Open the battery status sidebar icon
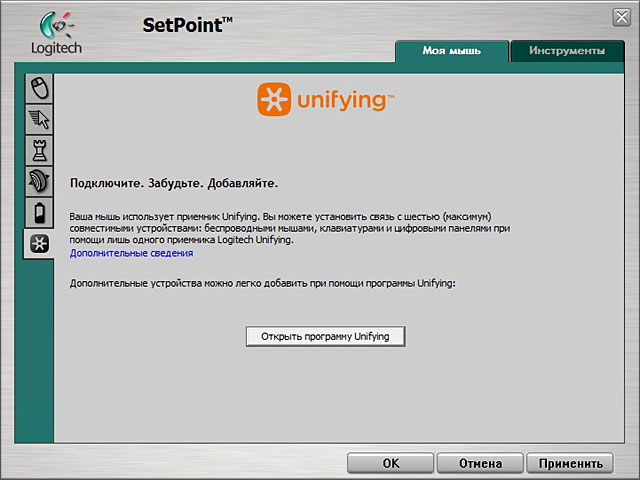Screen dimensions: 640x480 pos(39,212)
